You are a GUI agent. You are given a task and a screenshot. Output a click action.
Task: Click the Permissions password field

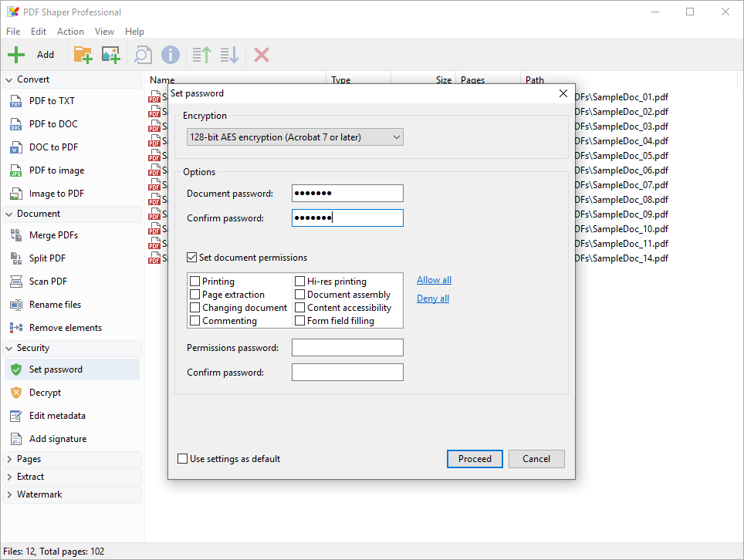[347, 348]
